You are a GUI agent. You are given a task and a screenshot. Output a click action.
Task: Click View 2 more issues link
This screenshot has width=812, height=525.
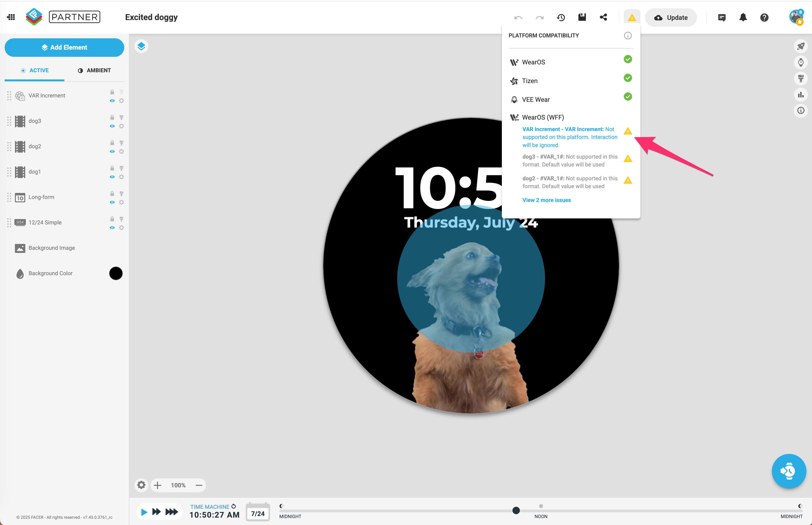pyautogui.click(x=547, y=200)
